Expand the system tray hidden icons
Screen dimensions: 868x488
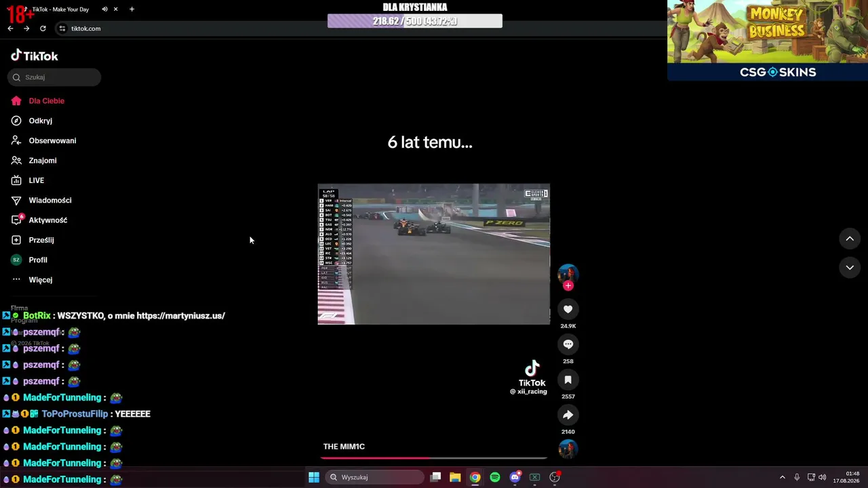[x=782, y=477]
